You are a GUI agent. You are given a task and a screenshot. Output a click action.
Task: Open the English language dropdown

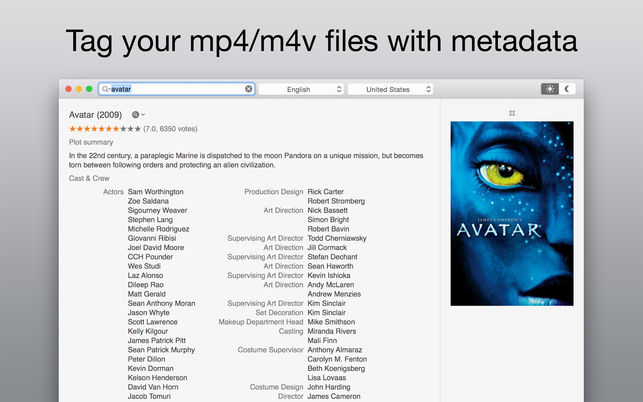click(x=301, y=89)
